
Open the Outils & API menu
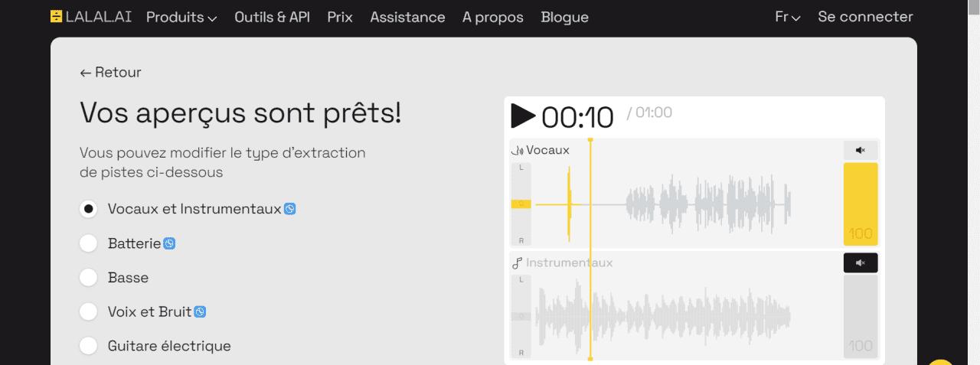272,17
